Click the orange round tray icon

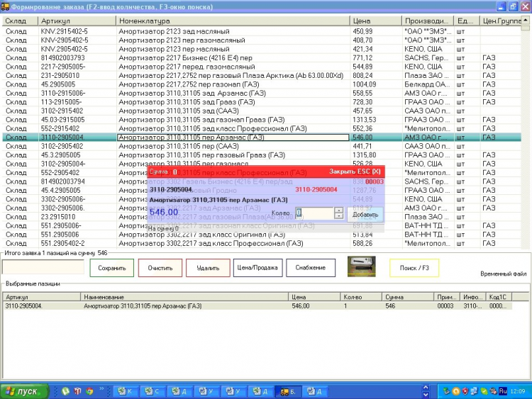[x=456, y=391]
